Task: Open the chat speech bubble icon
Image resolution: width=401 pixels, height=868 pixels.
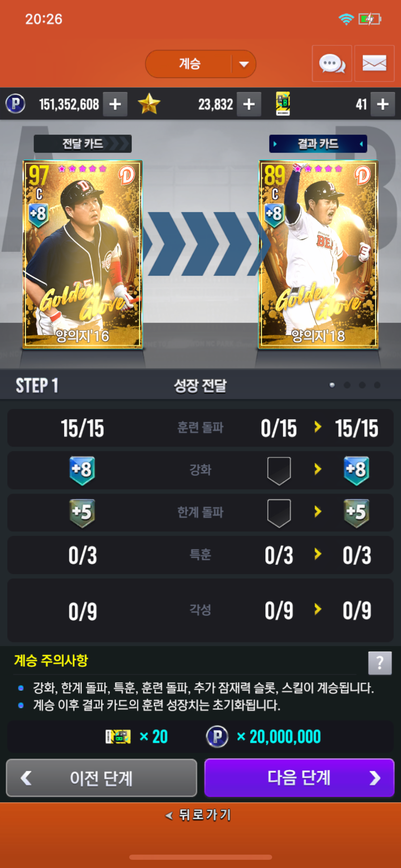Action: [332, 63]
